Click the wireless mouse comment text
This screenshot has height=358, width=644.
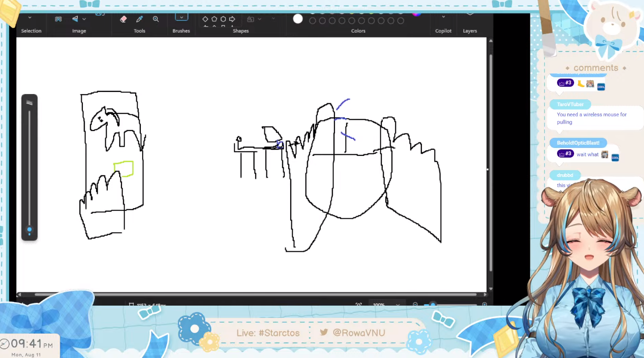pyautogui.click(x=592, y=118)
